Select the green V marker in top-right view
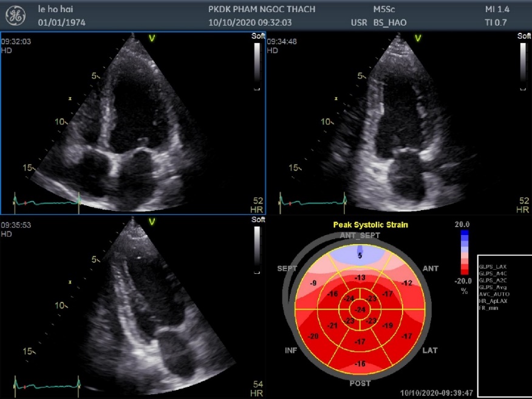Image resolution: width=532 pixels, height=399 pixels. click(x=418, y=38)
